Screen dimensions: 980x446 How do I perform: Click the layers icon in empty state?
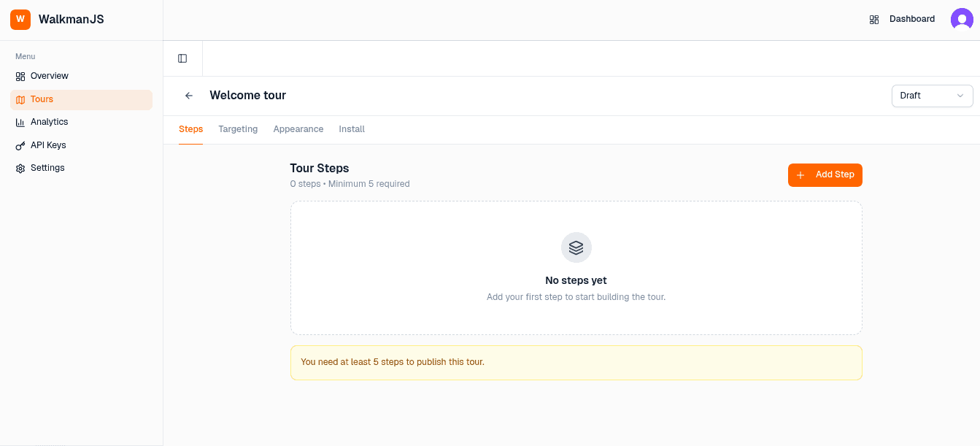pyautogui.click(x=576, y=247)
